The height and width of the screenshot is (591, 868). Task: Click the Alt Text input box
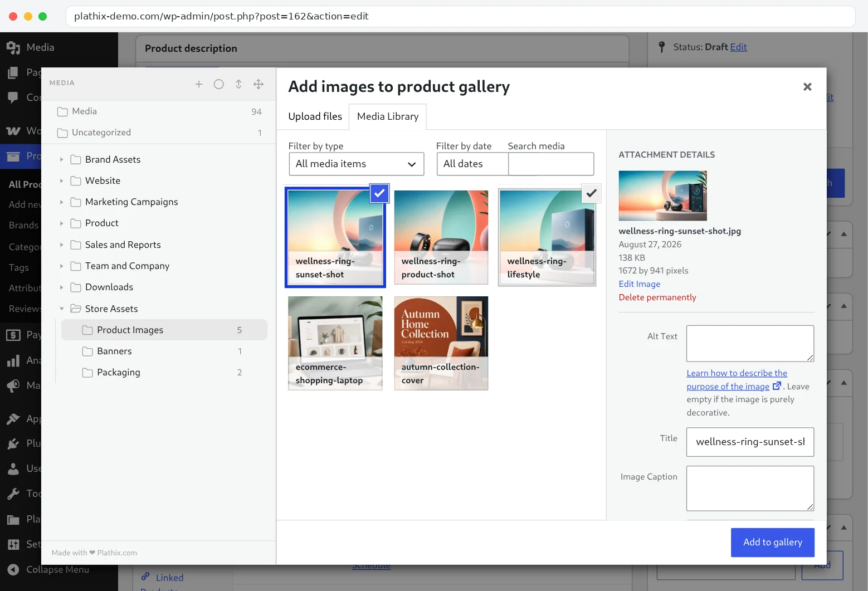750,344
